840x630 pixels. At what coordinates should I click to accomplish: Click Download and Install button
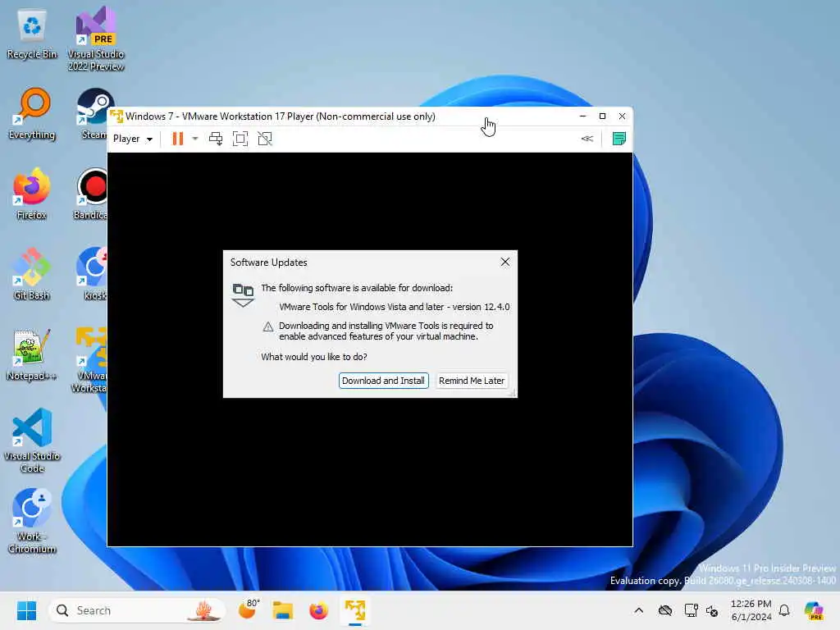tap(383, 381)
